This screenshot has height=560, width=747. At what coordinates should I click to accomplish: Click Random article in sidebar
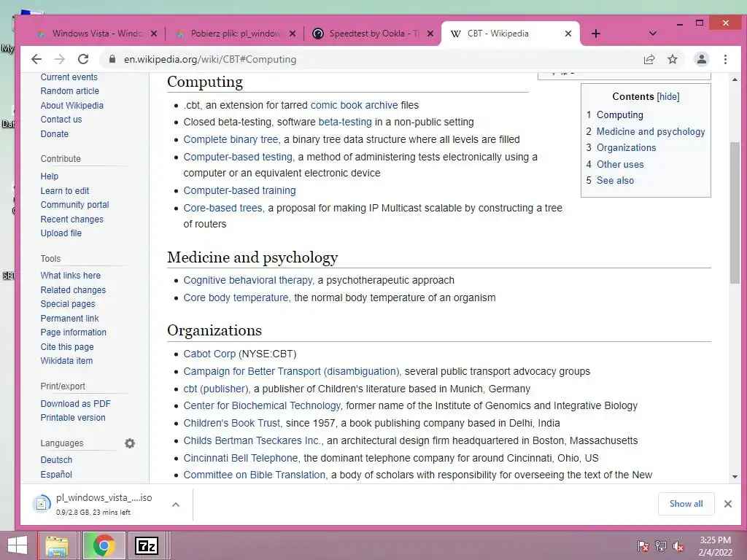click(x=69, y=91)
